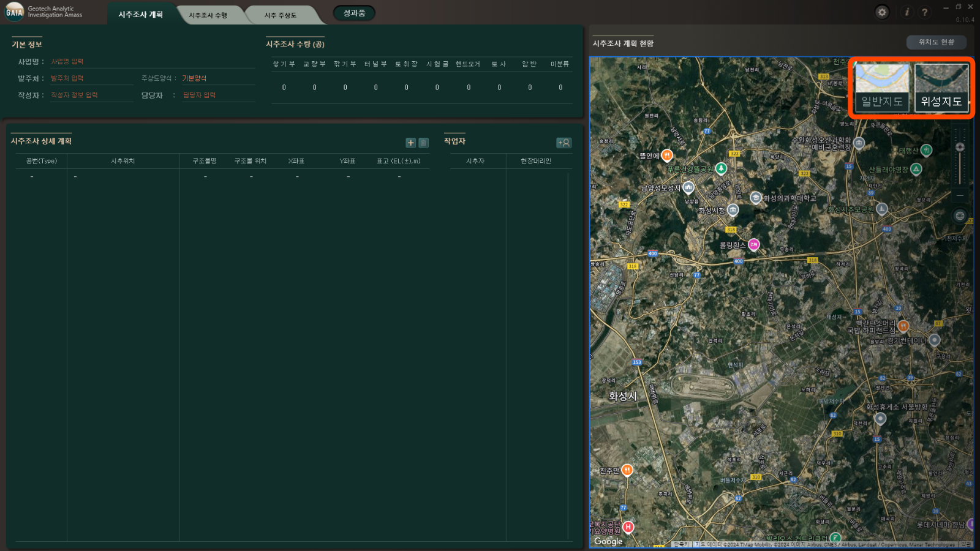Select the 시추조사 계획 tab
Image resolution: width=980 pixels, height=551 pixels.
coord(140,15)
